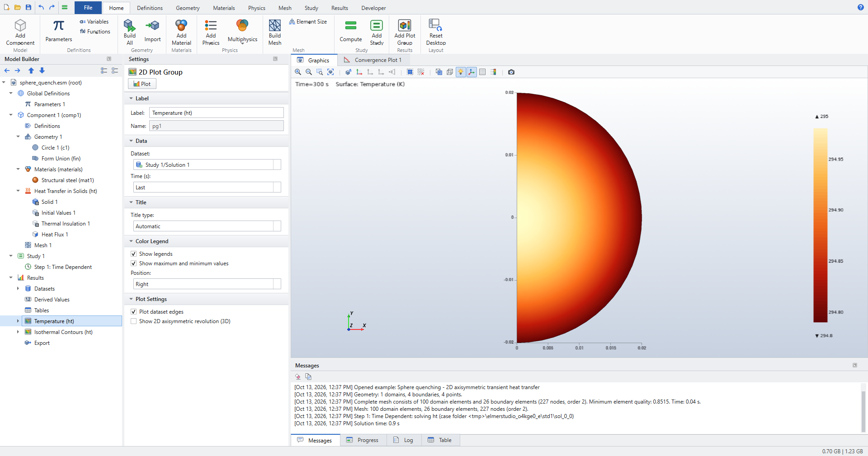Viewport: 868px width, 456px height.
Task: Expand the Datasets tree node
Action: pyautogui.click(x=18, y=289)
